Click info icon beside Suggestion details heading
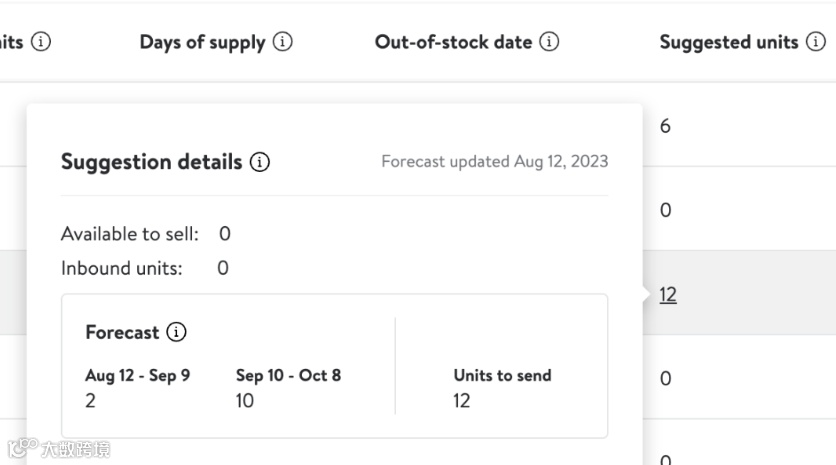This screenshot has width=836, height=465. point(260,162)
